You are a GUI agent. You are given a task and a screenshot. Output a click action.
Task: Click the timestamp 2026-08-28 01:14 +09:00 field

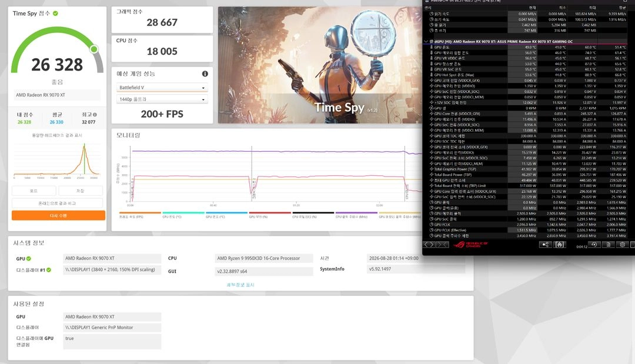[x=416, y=258]
